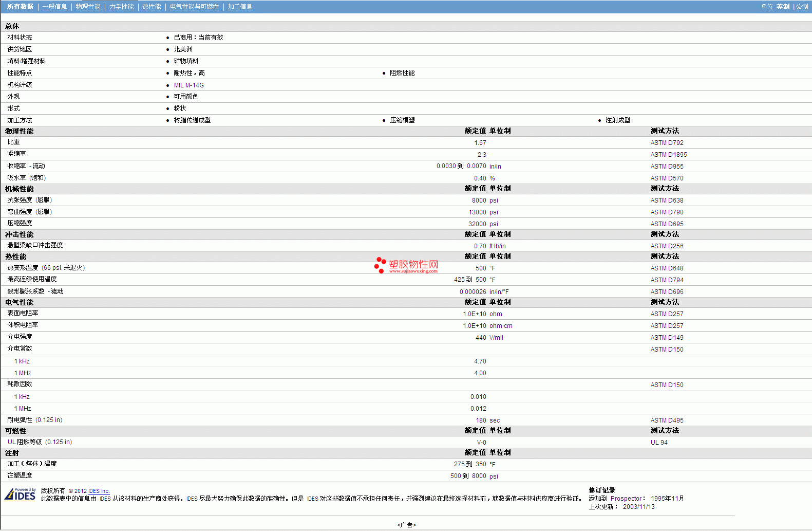The width and height of the screenshot is (812, 531).
Task: Click the 修订记录 heading
Action: [x=602, y=490]
